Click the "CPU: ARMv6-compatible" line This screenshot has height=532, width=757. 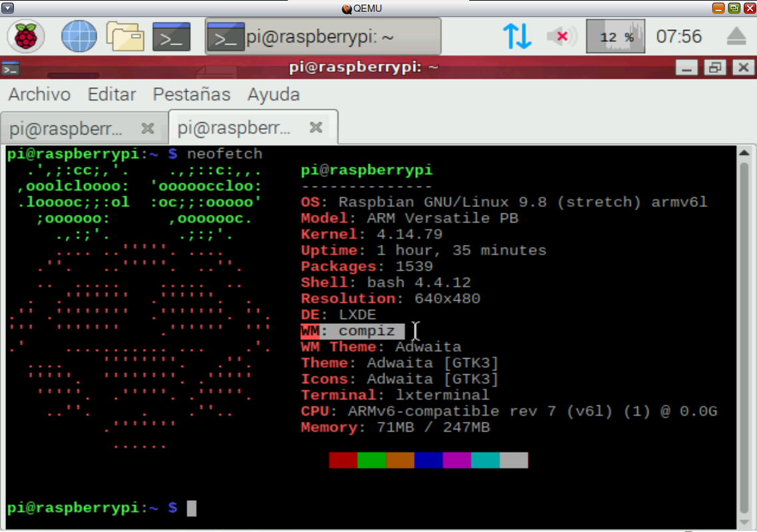click(509, 412)
